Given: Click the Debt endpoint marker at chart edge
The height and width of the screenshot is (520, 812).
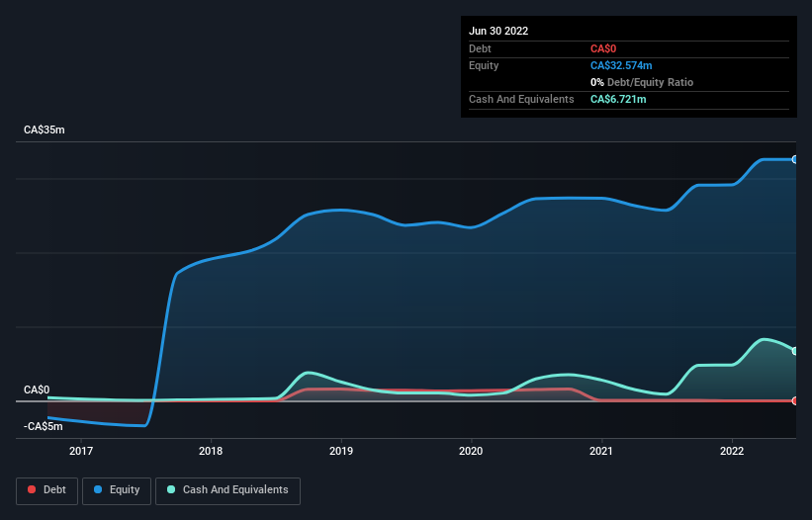Looking at the screenshot, I should [795, 401].
